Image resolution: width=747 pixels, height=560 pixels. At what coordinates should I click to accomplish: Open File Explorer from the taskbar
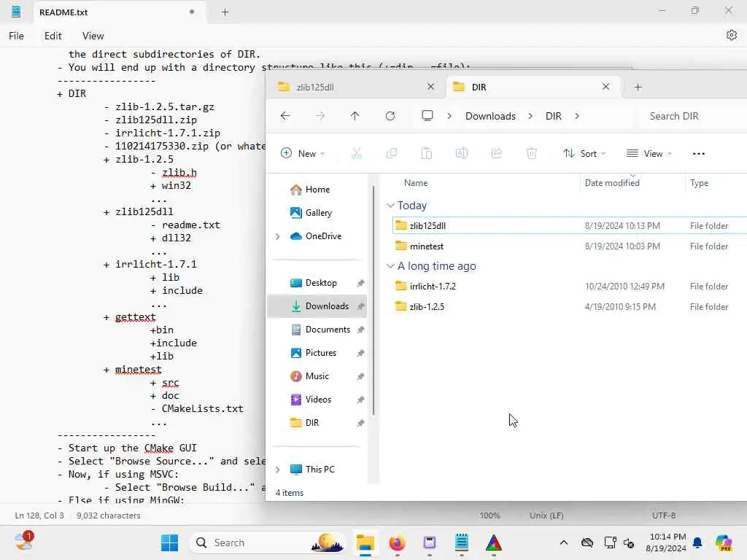(x=365, y=542)
